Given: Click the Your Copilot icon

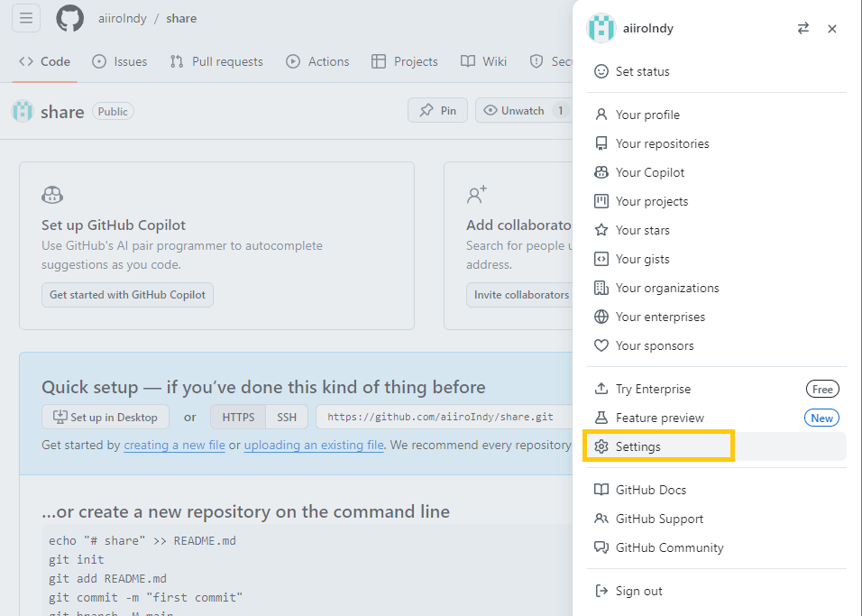Looking at the screenshot, I should 601,172.
